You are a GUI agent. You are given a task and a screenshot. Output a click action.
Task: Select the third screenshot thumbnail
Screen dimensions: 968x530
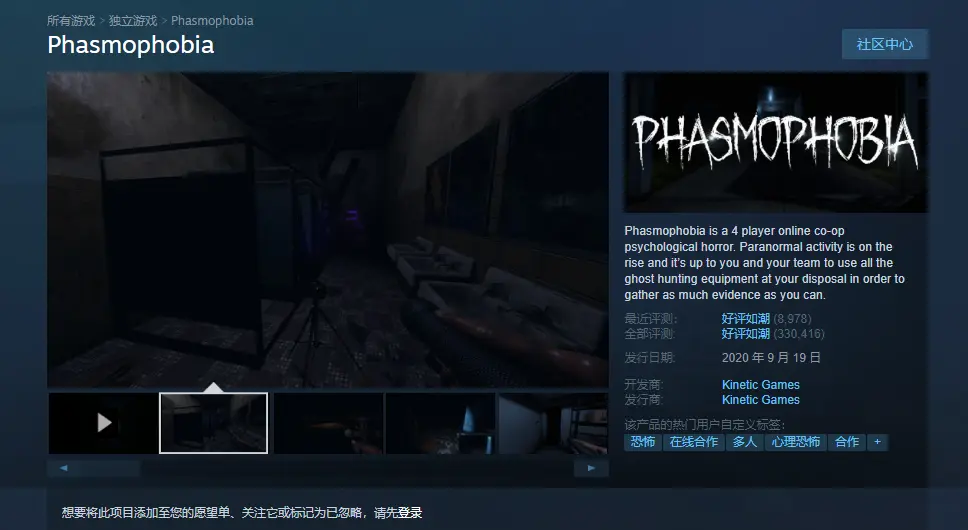click(328, 423)
